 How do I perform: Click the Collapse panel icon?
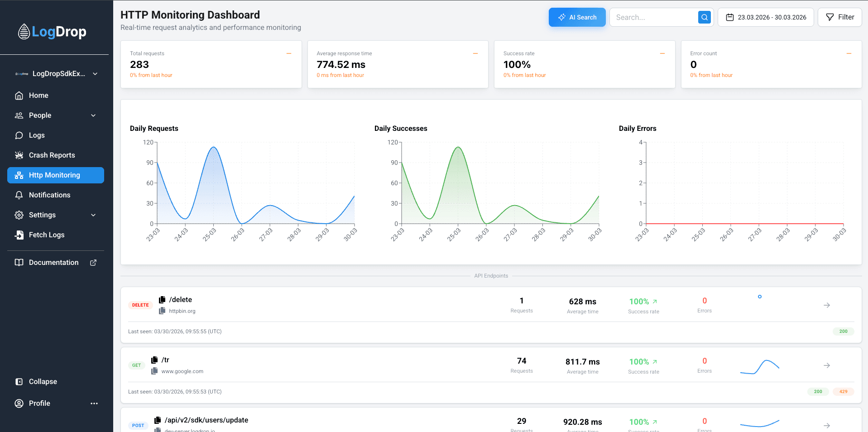click(19, 382)
